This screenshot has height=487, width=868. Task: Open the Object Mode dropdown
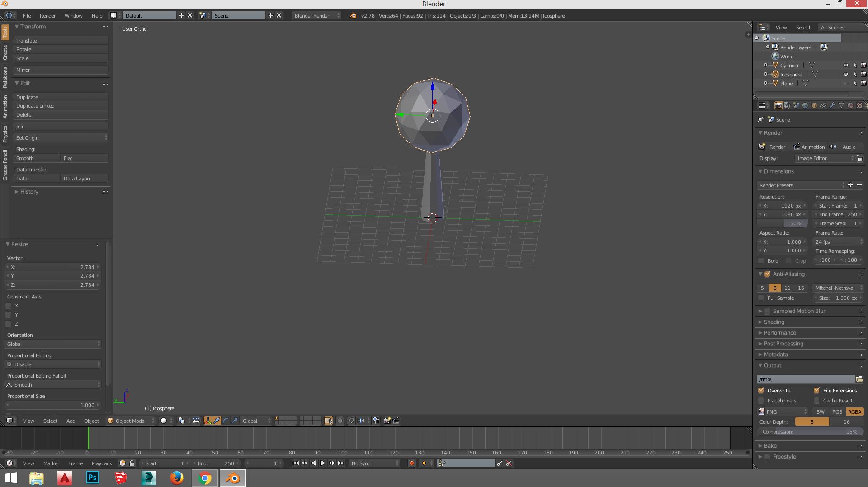click(x=130, y=421)
